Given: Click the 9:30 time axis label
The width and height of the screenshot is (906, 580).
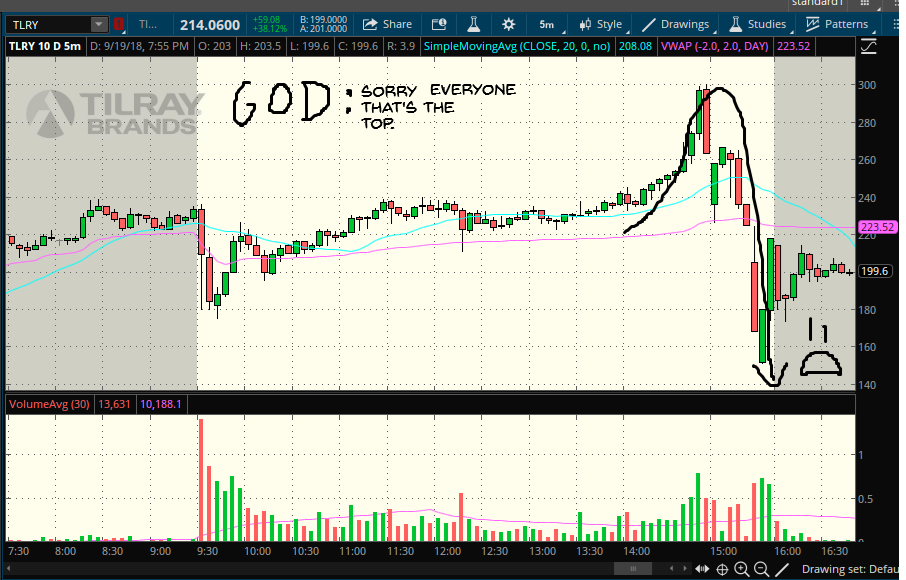Looking at the screenshot, I should (x=207, y=551).
